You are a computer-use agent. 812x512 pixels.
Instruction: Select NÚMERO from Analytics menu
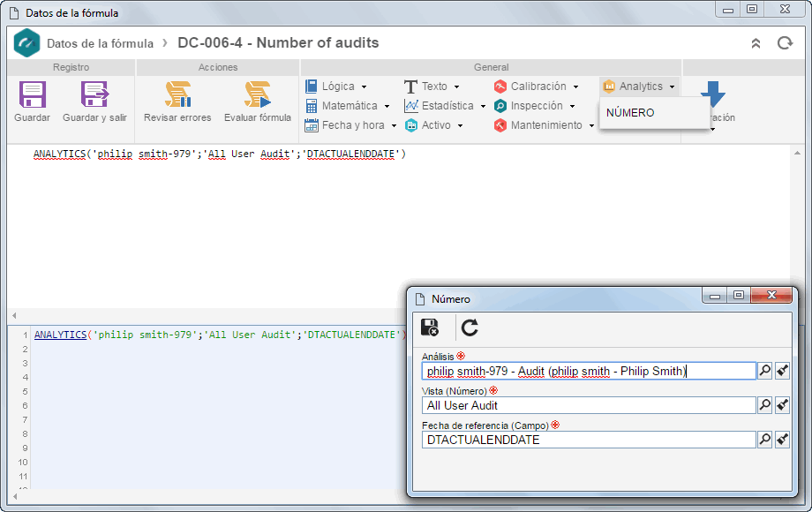point(630,112)
